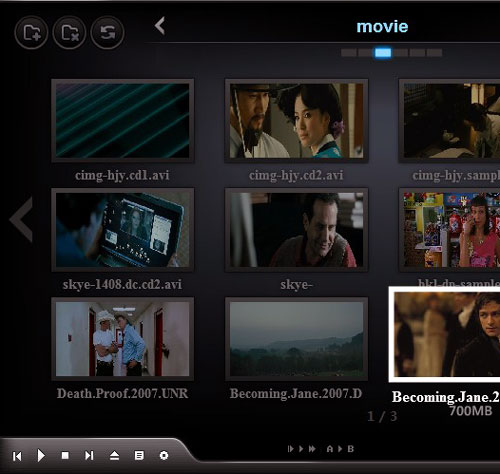Click the 700MB file size label
Viewport: 500px width, 474px height.
(471, 411)
